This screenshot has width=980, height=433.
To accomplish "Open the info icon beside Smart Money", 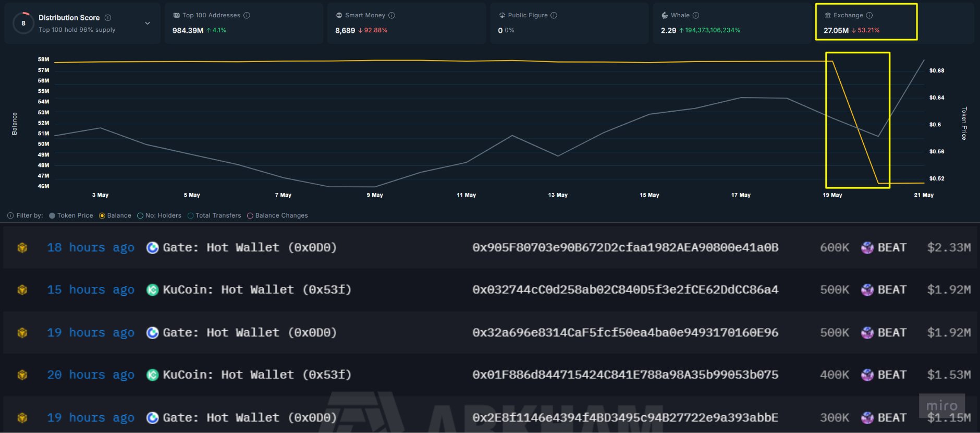I will [392, 16].
